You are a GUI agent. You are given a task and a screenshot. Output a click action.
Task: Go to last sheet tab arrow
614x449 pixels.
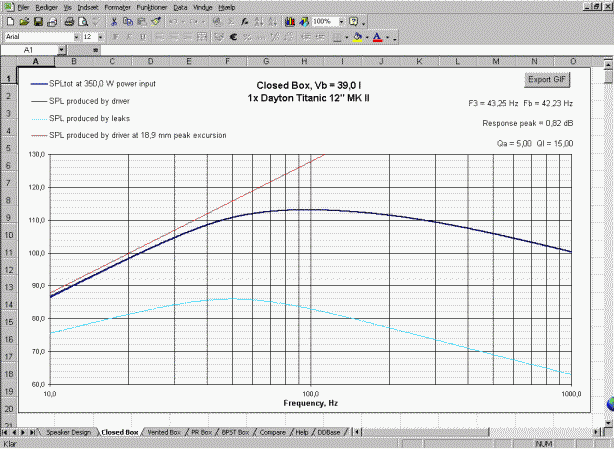(x=32, y=432)
